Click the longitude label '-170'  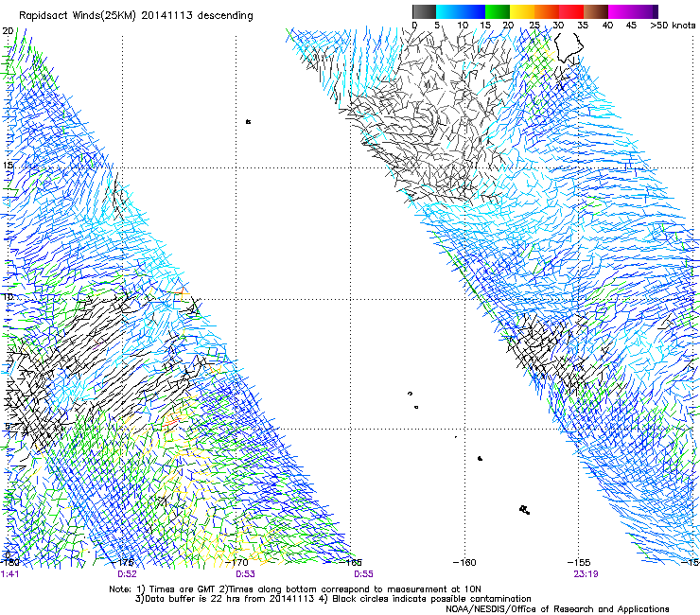(x=236, y=562)
